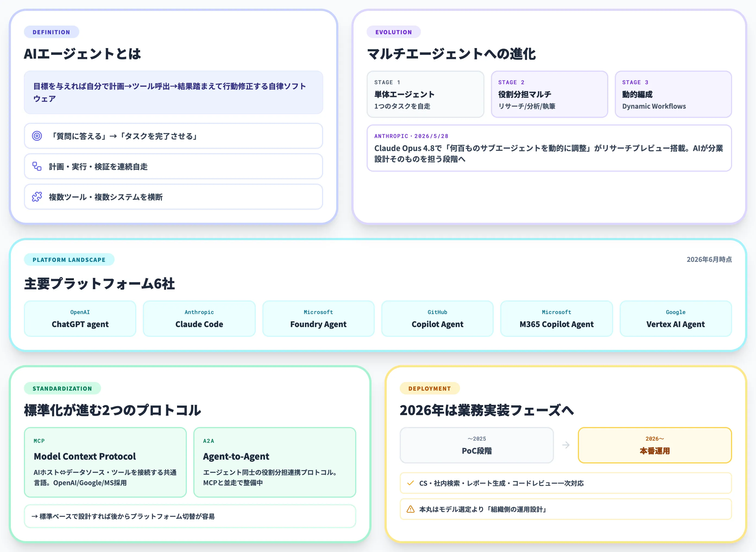Click the row 「質問に答える」→「タスクを完了させる」
Viewport: 756px width, 552px height.
[173, 136]
